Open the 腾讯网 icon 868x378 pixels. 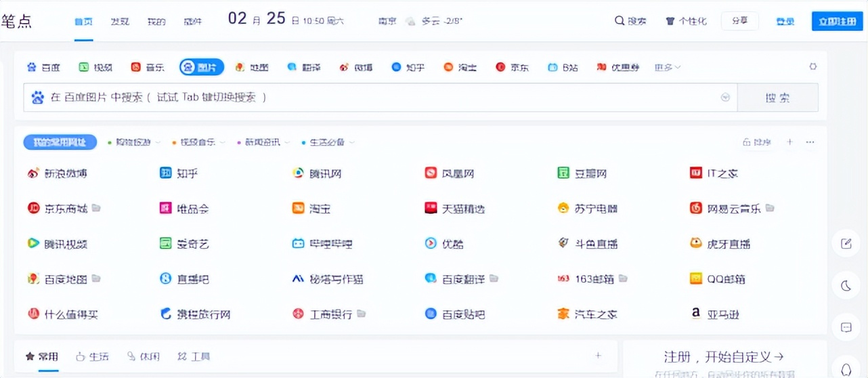tap(298, 173)
